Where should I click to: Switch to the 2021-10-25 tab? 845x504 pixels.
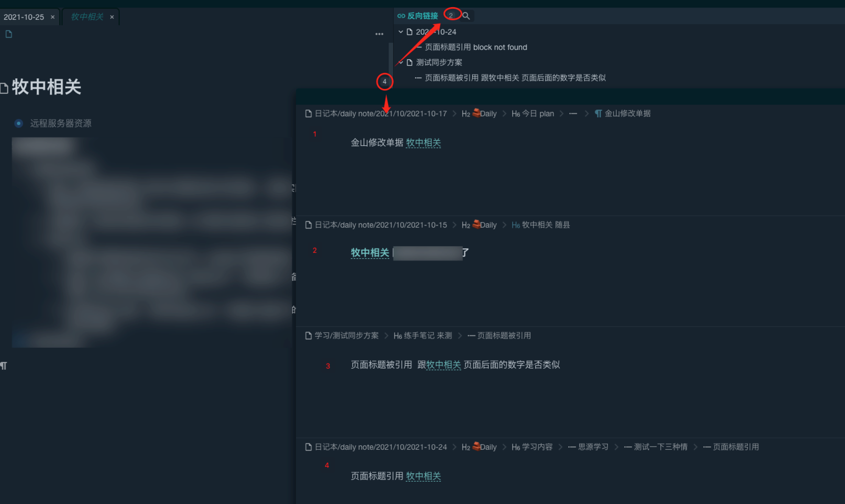tap(24, 17)
